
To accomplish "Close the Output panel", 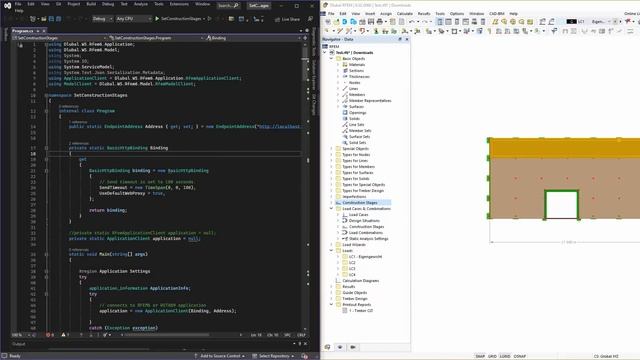I will pyautogui.click(x=306, y=344).
